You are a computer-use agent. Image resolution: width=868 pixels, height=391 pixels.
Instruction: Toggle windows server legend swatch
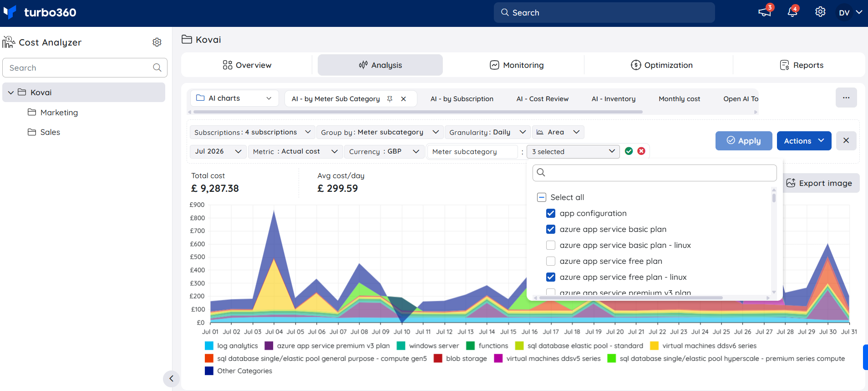[401, 346]
